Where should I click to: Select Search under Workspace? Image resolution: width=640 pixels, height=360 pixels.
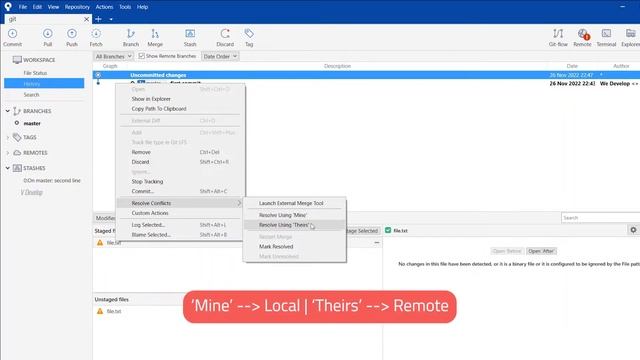tap(31, 95)
